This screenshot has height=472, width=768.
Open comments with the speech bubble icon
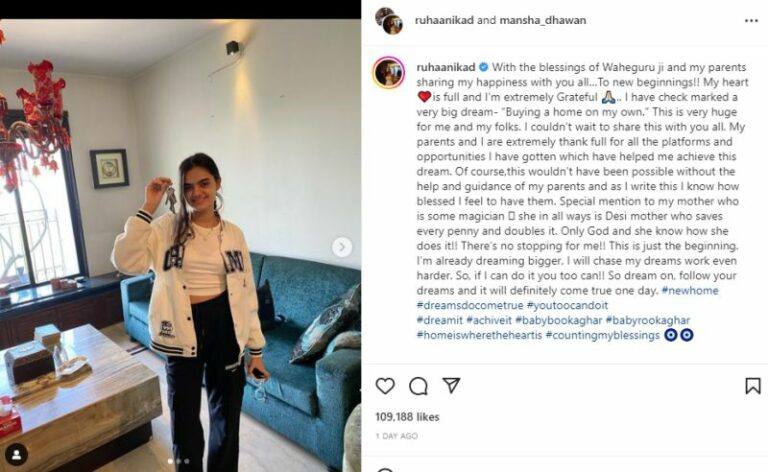(x=418, y=386)
